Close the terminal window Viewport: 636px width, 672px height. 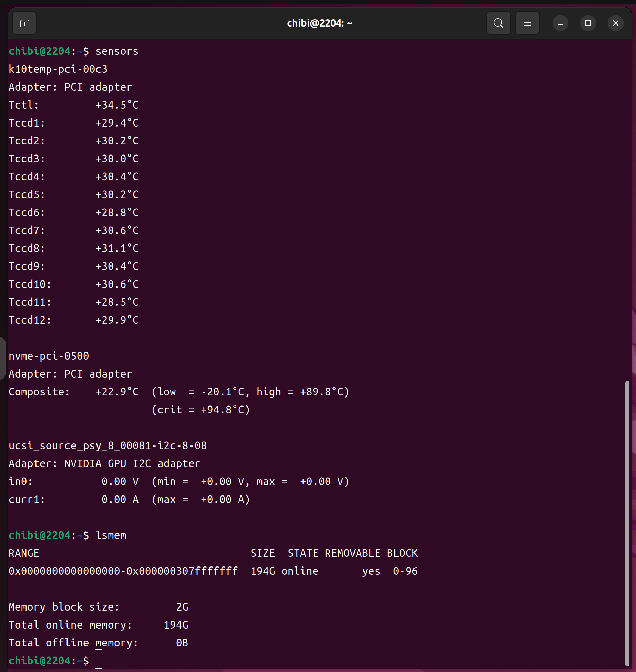615,23
